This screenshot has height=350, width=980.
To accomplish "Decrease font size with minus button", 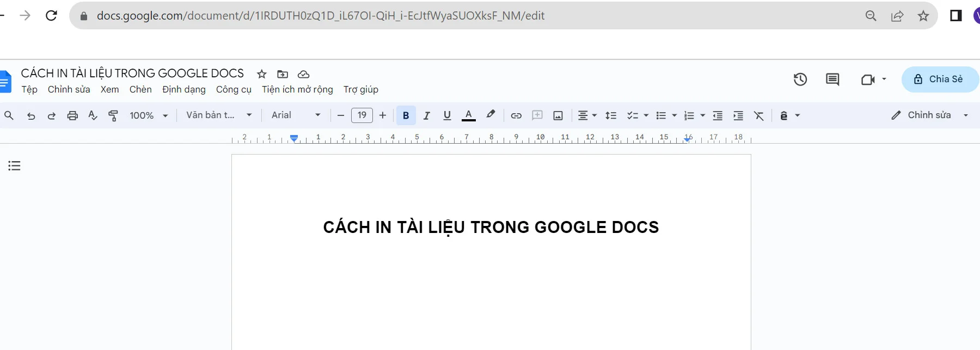I will pos(341,115).
